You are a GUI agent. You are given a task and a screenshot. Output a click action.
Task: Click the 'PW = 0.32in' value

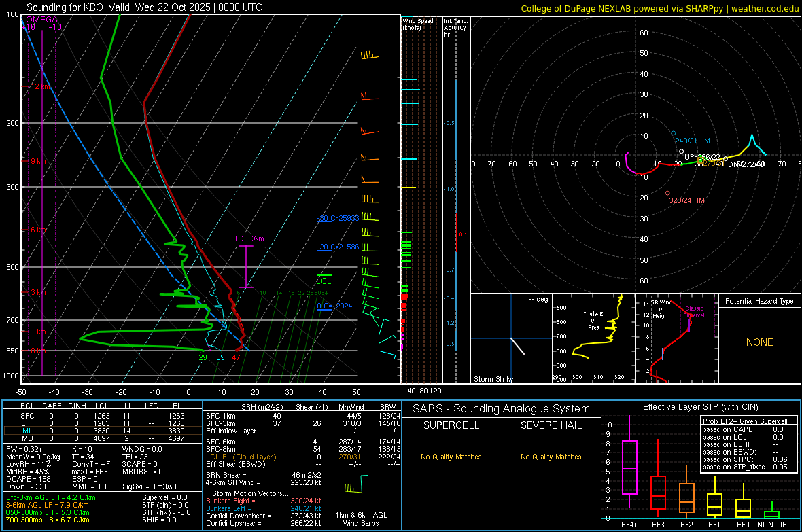pyautogui.click(x=25, y=449)
